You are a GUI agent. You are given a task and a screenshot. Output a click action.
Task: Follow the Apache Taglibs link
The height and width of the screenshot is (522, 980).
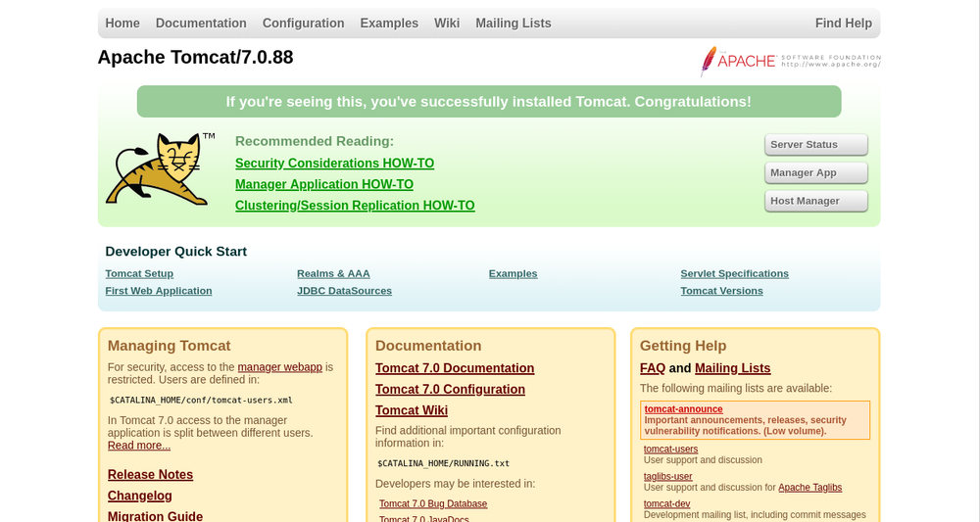point(810,488)
